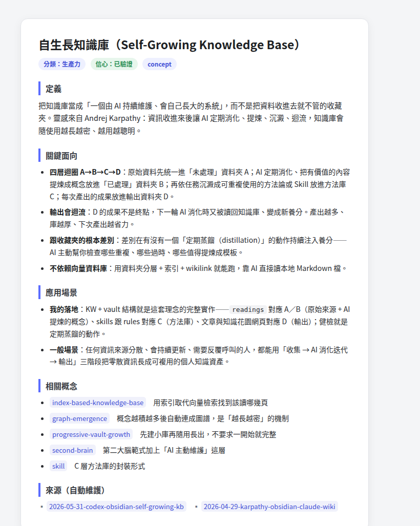Viewport: 420px width, 526px height.
Task: Click the bold text 我的落地
Action: (64, 309)
